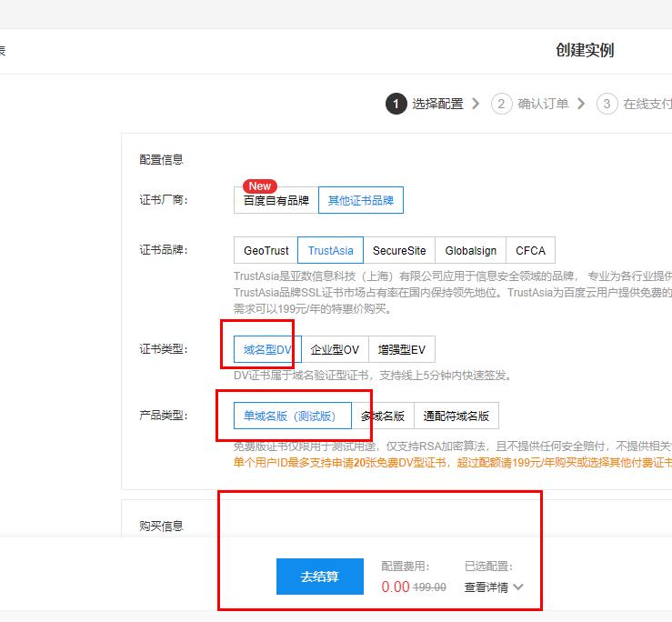Image resolution: width=672 pixels, height=622 pixels.
Task: Click step 3 在线支付 circle icon
Action: coord(607,104)
